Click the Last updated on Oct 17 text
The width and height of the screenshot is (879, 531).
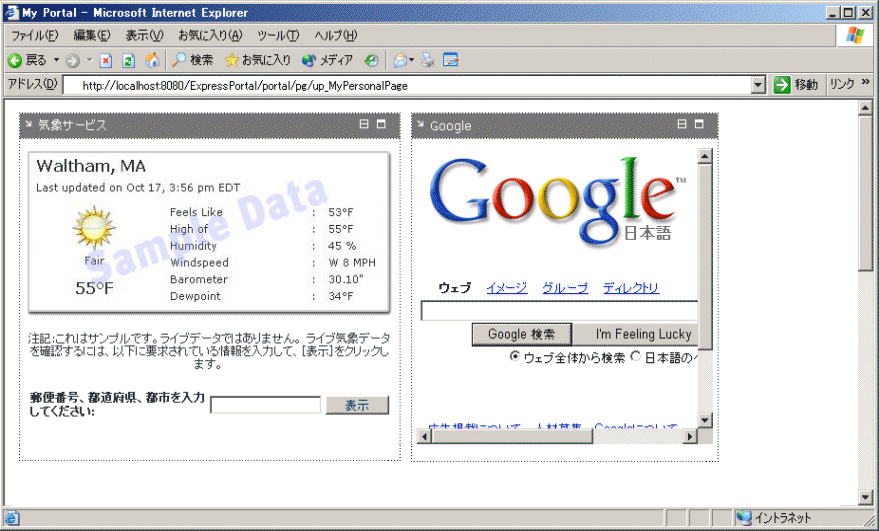138,188
